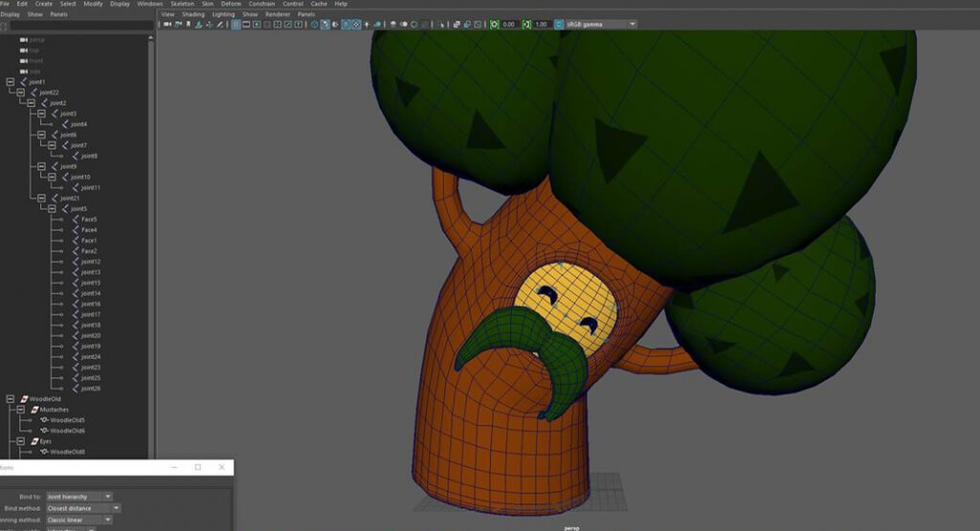Open the Deform menu

(231, 4)
